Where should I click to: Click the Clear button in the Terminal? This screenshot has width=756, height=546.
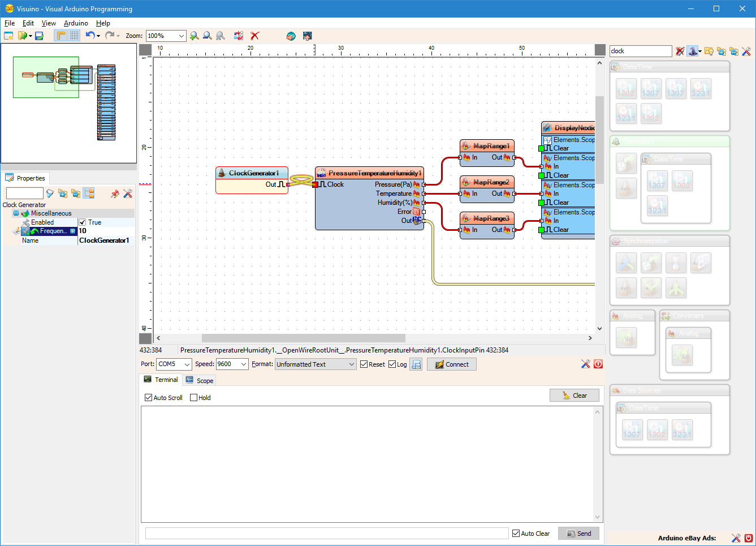tap(574, 394)
